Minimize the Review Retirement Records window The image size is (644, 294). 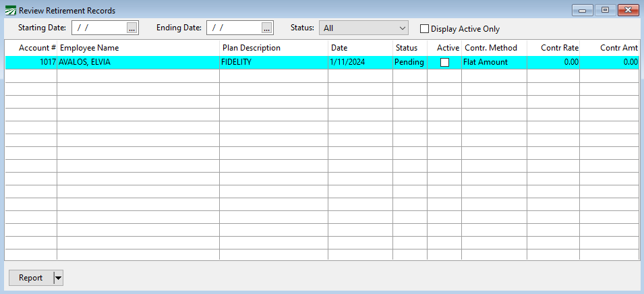click(x=581, y=10)
